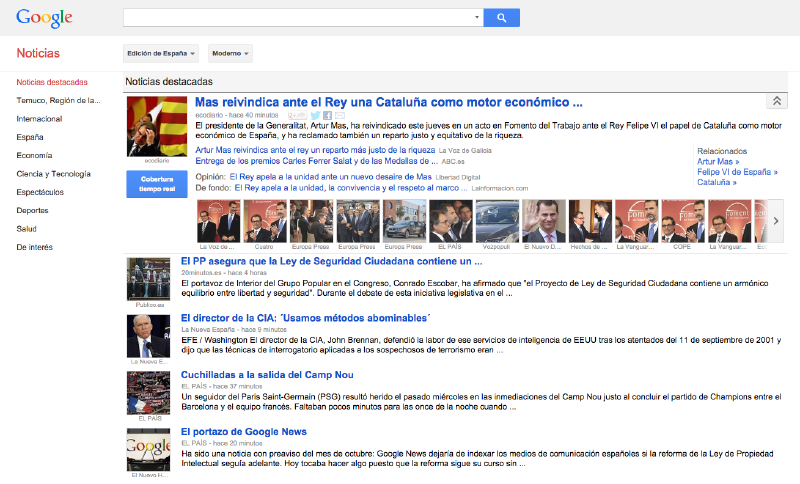Open Moderno layout dropdown
This screenshot has height=484, width=800.
coord(230,53)
